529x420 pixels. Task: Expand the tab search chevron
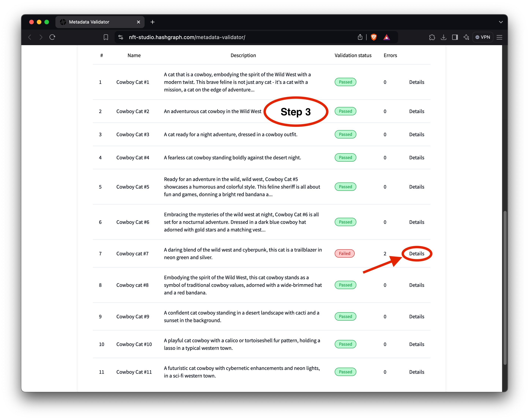coord(501,22)
